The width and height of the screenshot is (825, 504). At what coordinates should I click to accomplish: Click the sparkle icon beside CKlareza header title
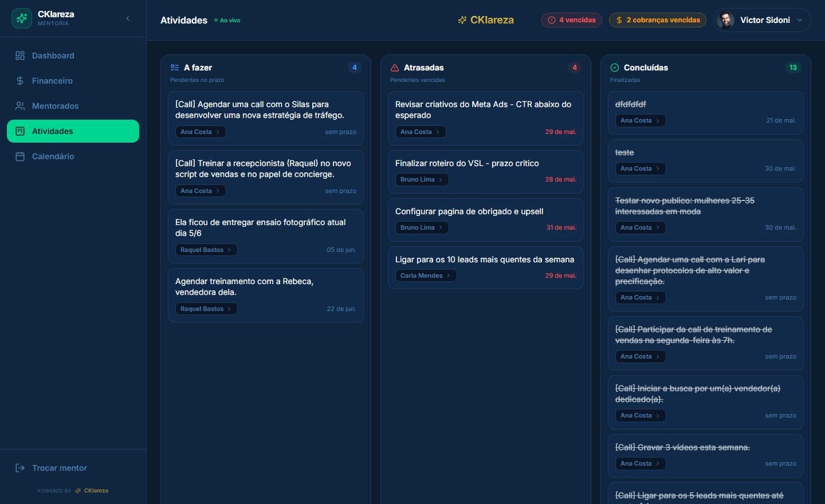tap(462, 20)
